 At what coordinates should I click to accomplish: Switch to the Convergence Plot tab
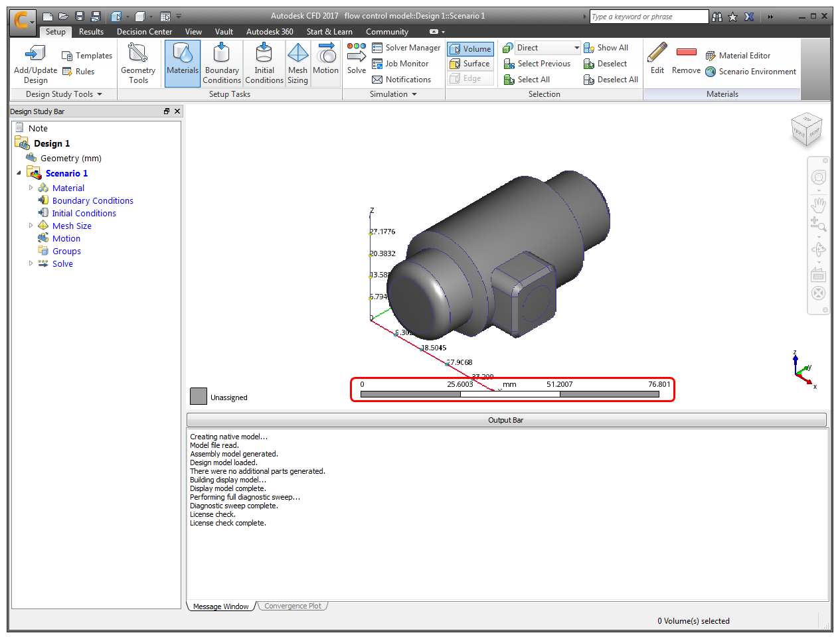click(292, 605)
